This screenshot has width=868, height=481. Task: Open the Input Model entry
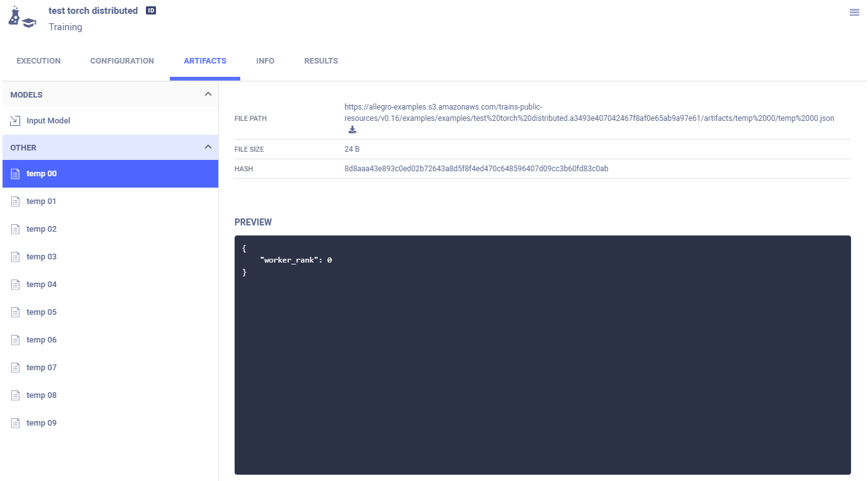[48, 121]
